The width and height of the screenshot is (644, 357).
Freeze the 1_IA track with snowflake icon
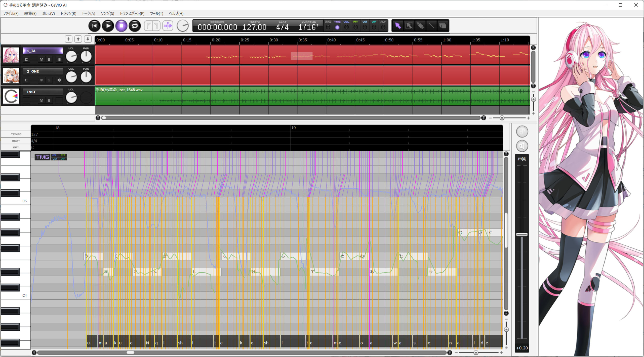click(x=59, y=60)
